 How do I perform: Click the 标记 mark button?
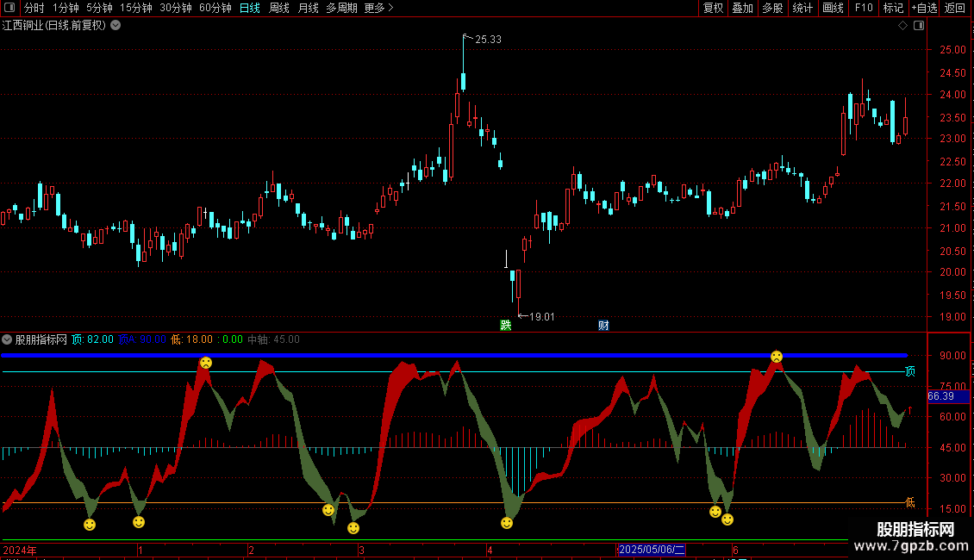point(893,8)
